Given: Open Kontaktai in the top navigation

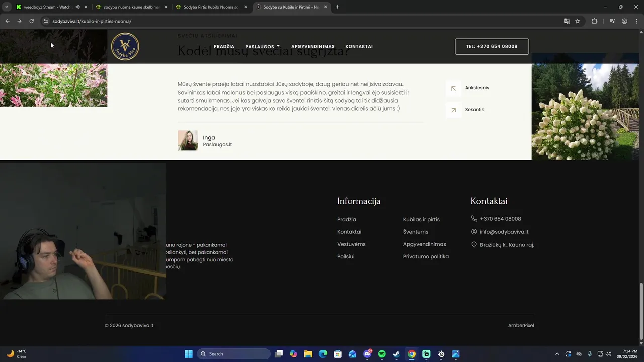Looking at the screenshot, I should [359, 46].
